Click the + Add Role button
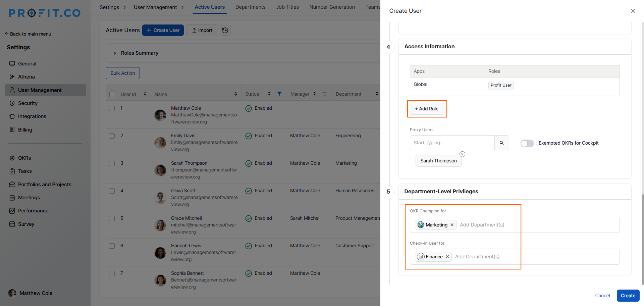The width and height of the screenshot is (644, 306). point(427,109)
